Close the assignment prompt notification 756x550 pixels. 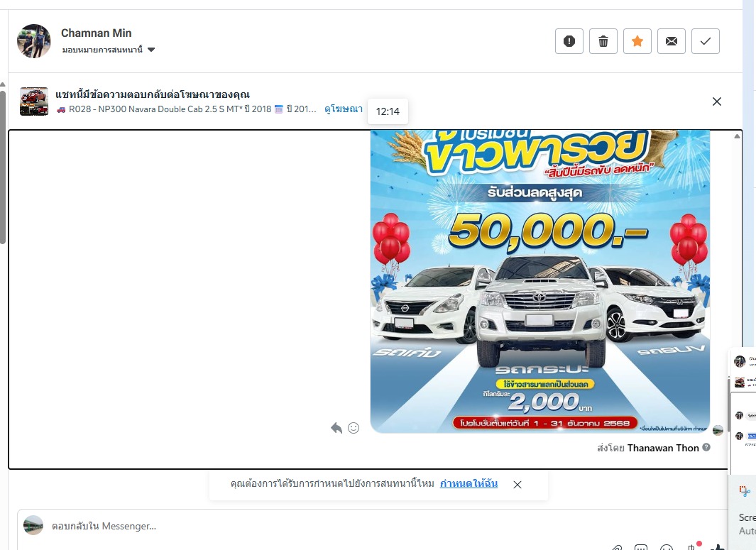pyautogui.click(x=517, y=485)
